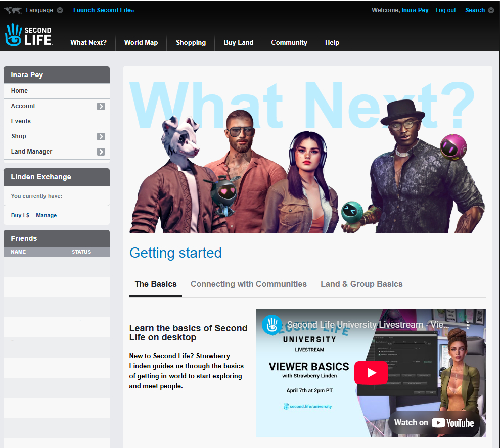Open the Shopping menu item
500x448 pixels.
coord(191,43)
